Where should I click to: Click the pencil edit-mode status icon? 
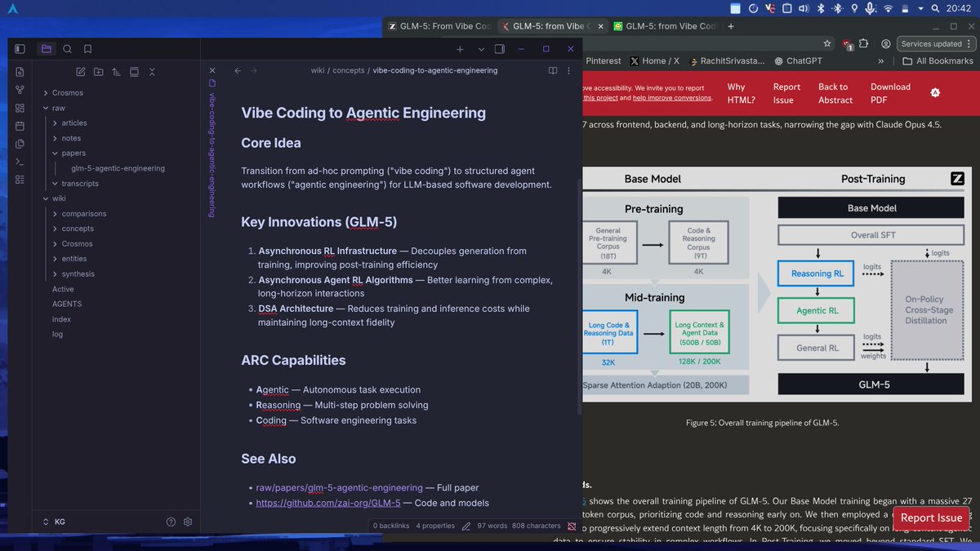[466, 526]
